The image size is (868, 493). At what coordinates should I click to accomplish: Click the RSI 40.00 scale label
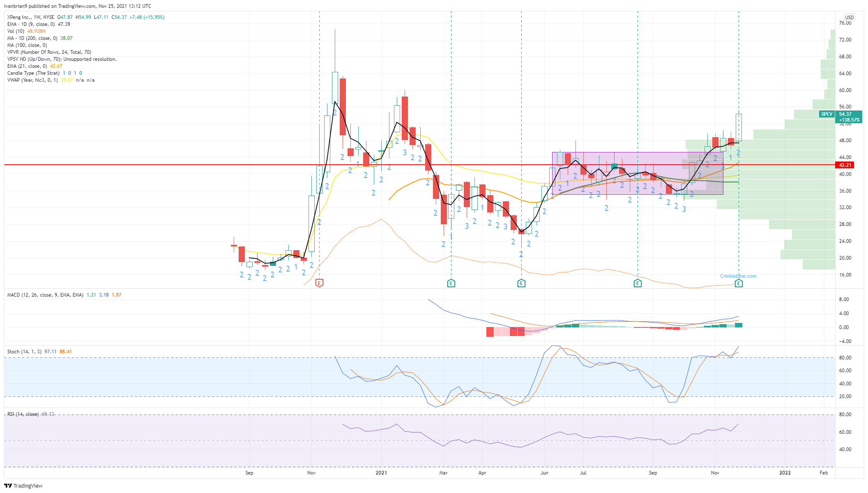click(845, 449)
